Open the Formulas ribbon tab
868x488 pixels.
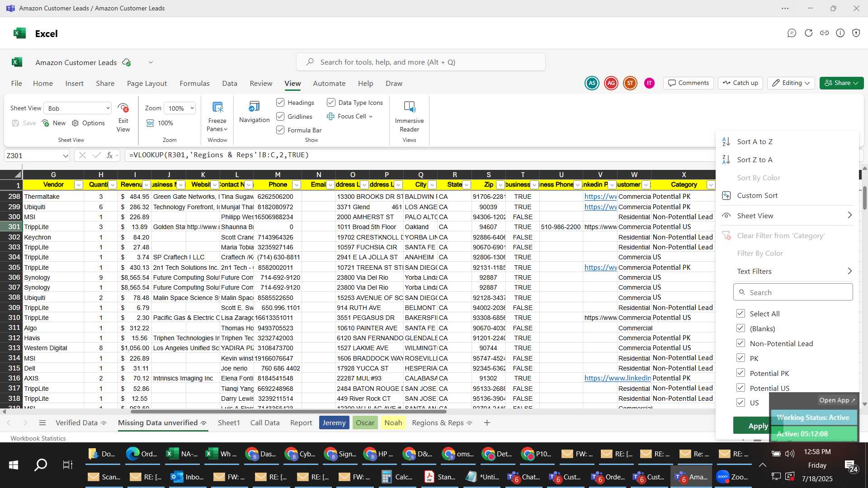coord(194,83)
